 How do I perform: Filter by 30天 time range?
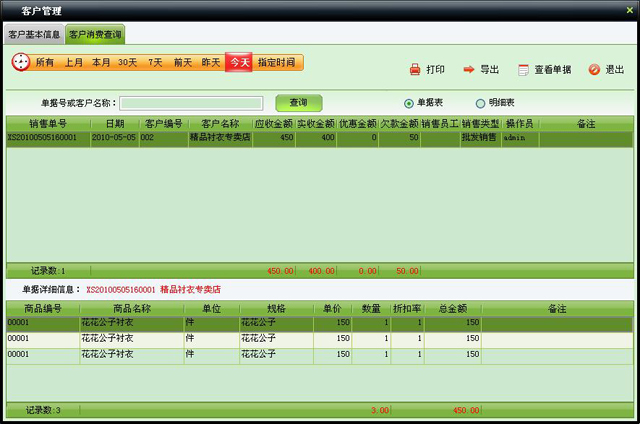coord(128,62)
